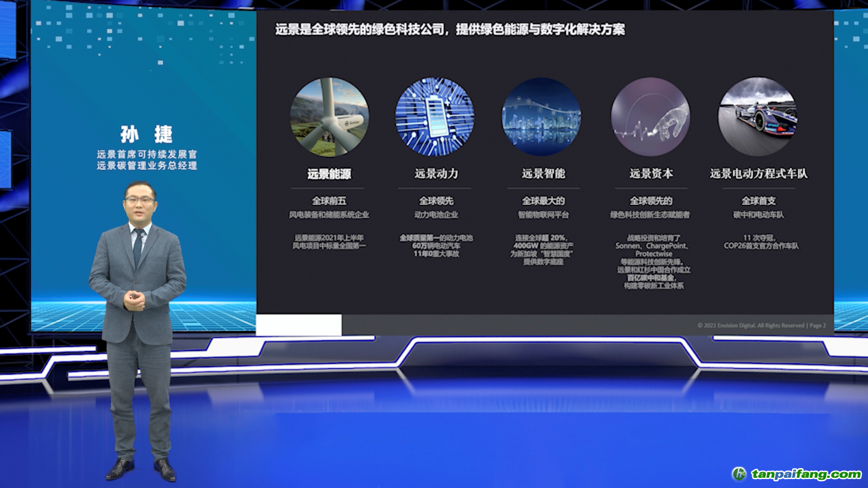Select the Formula E race car image
Viewport: 868px width, 488px height.
pos(758,117)
